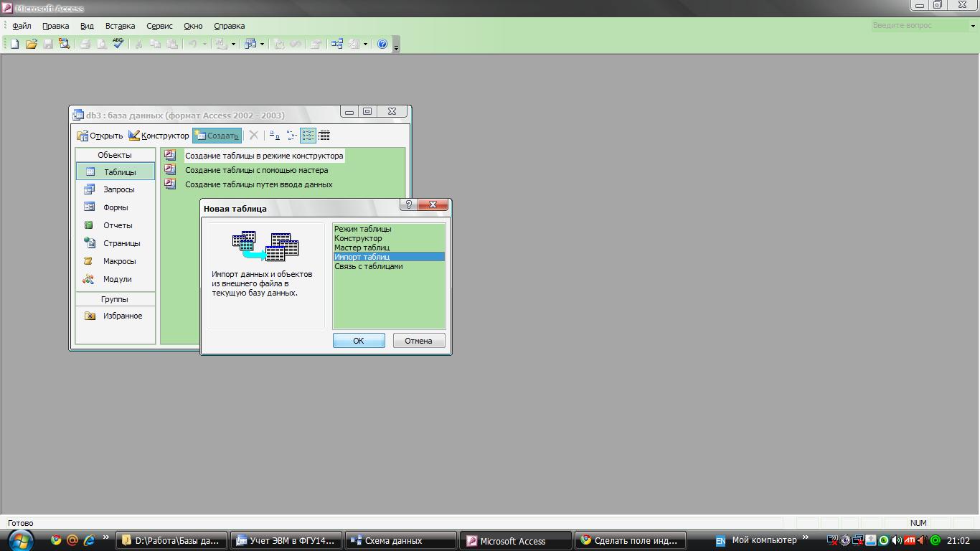
Task: Click the Office Links toolbar icon
Action: pos(221,44)
